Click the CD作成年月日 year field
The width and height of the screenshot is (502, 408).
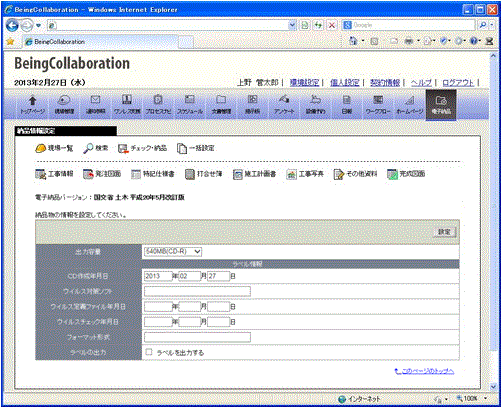click(x=158, y=276)
